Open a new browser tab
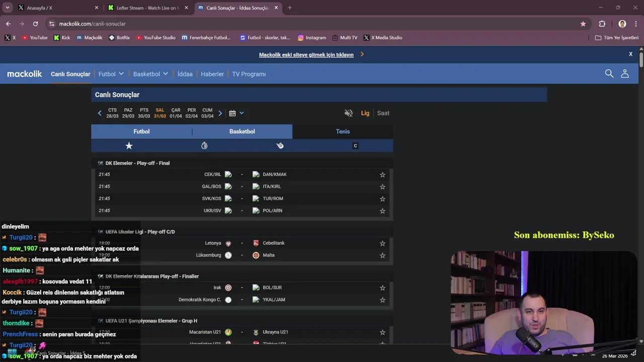Viewport: 644px width, 362px height. 289,8
